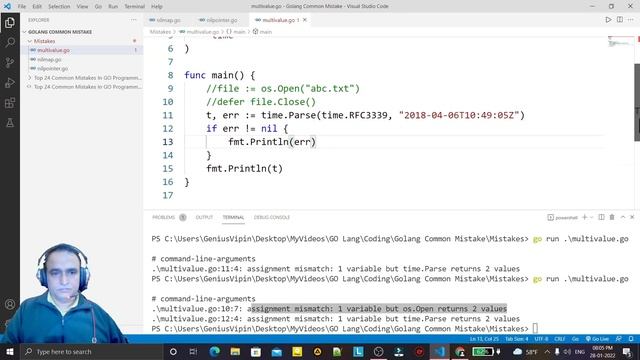Open the Search view in activity bar

(10, 42)
